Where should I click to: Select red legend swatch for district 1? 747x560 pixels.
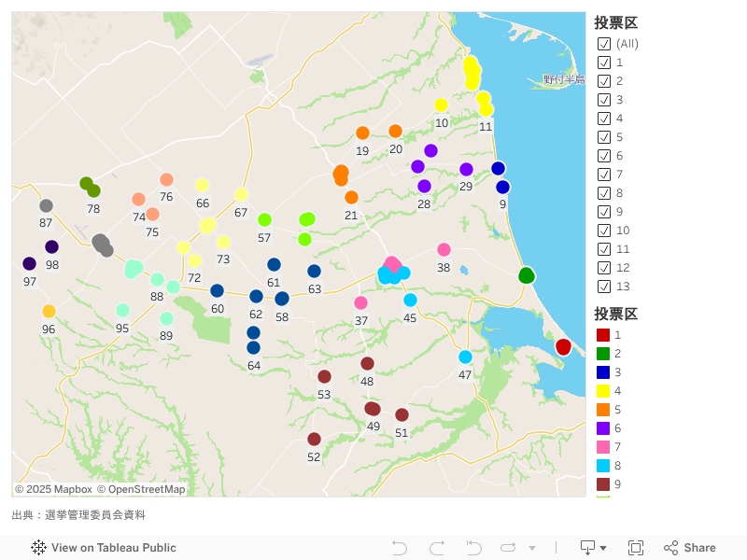tap(603, 335)
